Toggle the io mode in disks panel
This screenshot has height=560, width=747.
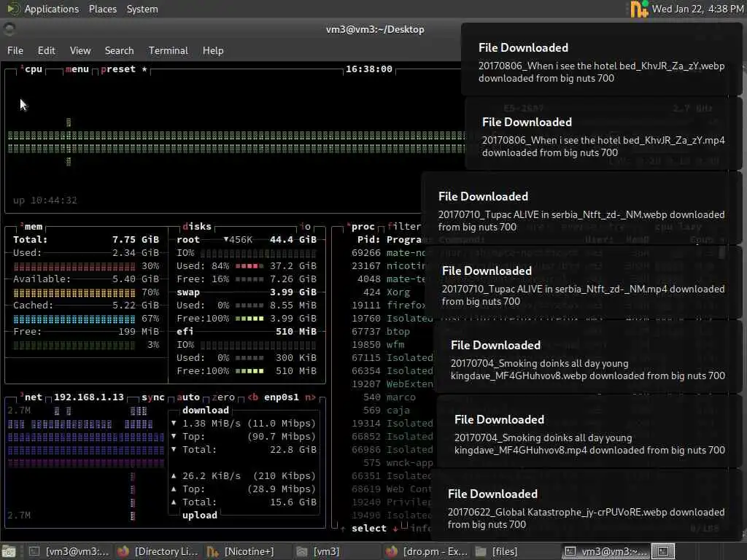[x=306, y=227]
